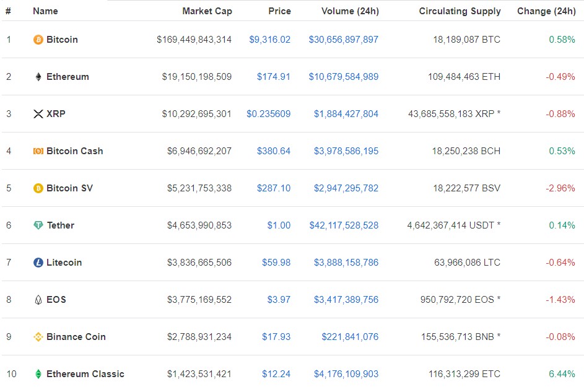
Task: Select Bitcoin 24h change 0.58%
Action: pos(562,40)
